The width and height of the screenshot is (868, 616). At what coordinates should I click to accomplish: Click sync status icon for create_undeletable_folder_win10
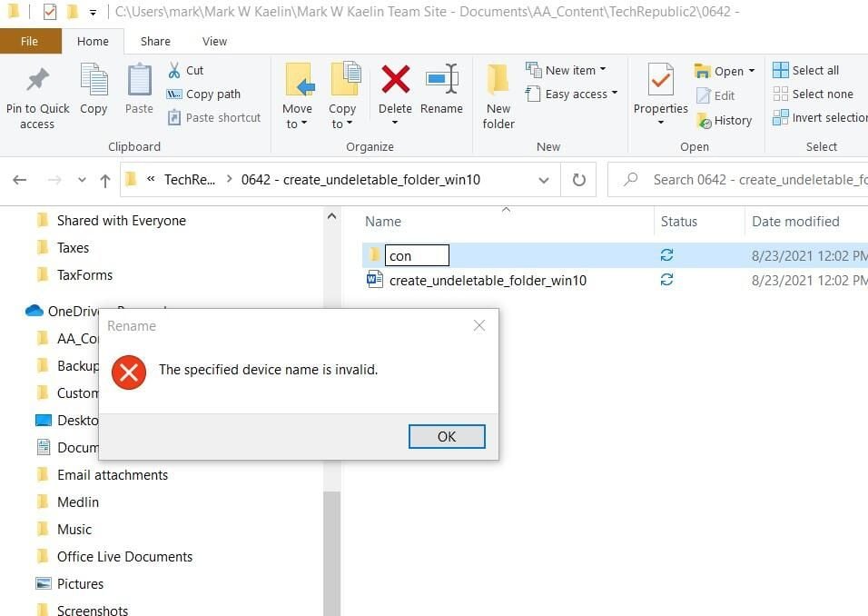click(666, 280)
